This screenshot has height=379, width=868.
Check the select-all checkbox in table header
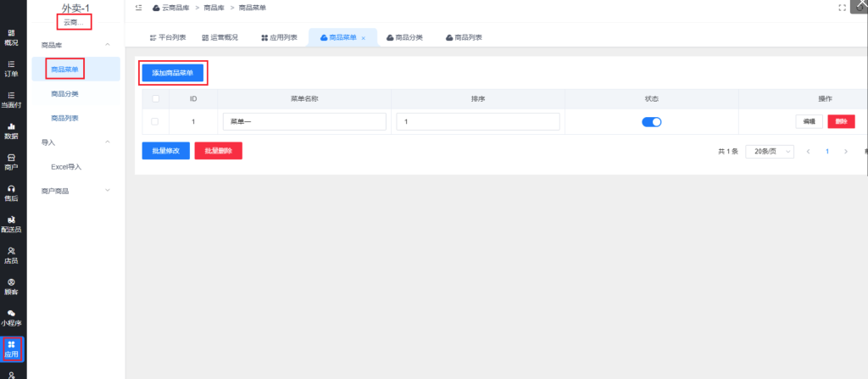tap(154, 98)
